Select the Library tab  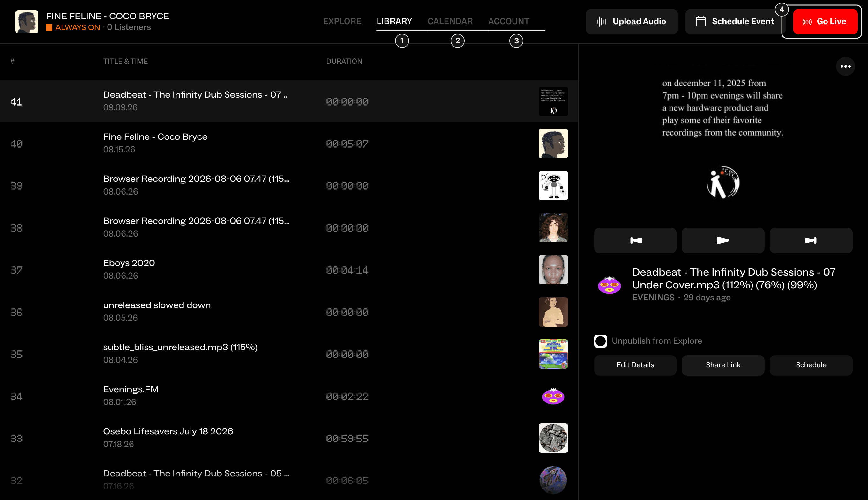(394, 21)
